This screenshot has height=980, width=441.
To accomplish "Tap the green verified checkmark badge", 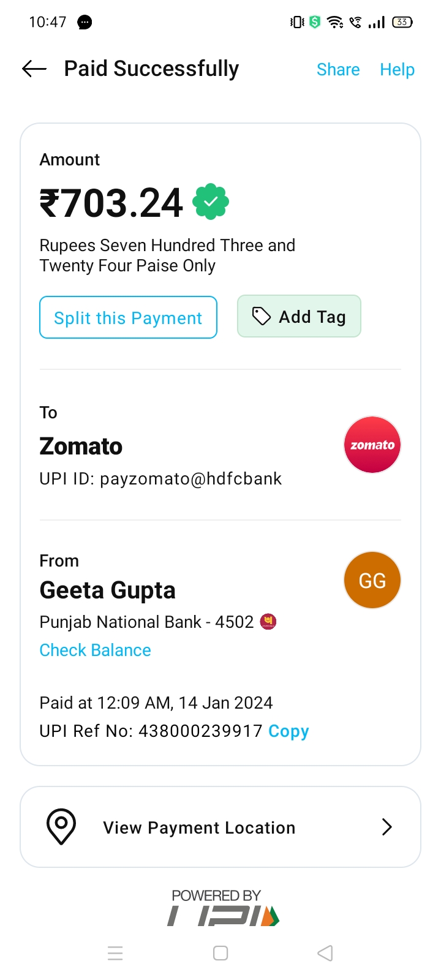I will pos(211,202).
